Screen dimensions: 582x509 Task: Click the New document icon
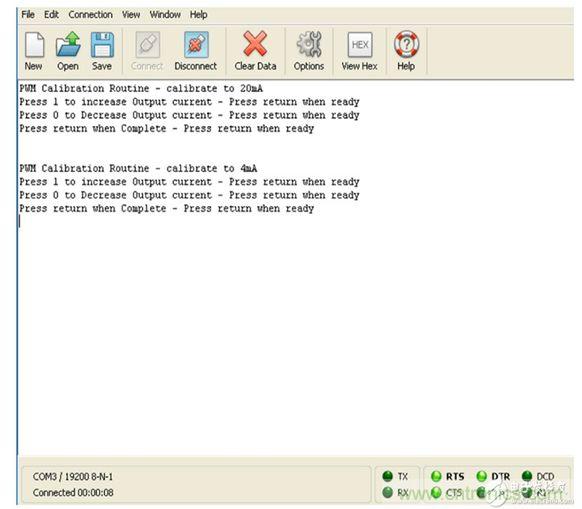click(x=34, y=45)
